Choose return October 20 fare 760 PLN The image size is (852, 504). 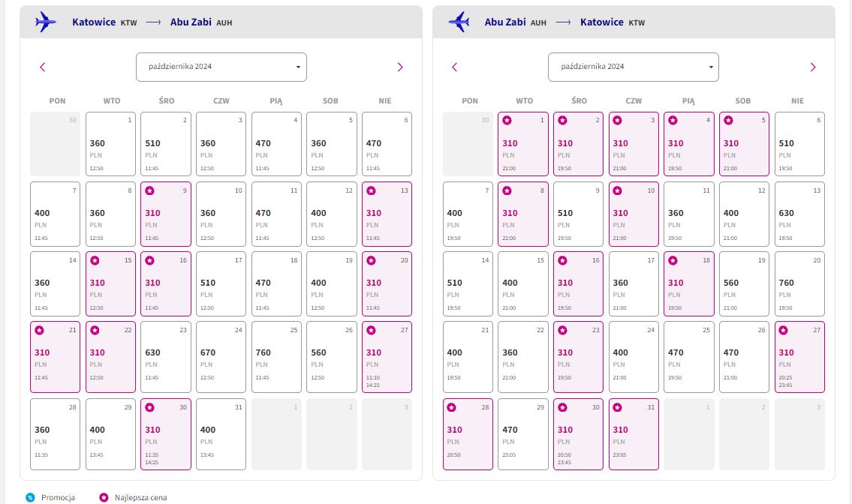(x=799, y=283)
